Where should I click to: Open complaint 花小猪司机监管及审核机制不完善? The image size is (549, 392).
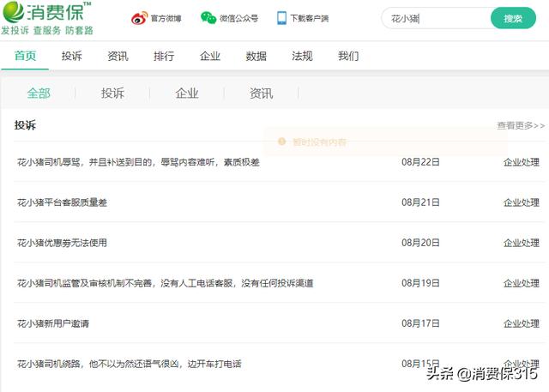click(166, 283)
